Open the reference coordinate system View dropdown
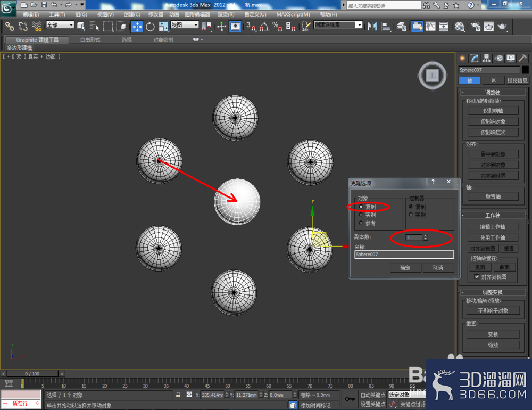Image resolution: width=532 pixels, height=410 pixels. [185, 25]
